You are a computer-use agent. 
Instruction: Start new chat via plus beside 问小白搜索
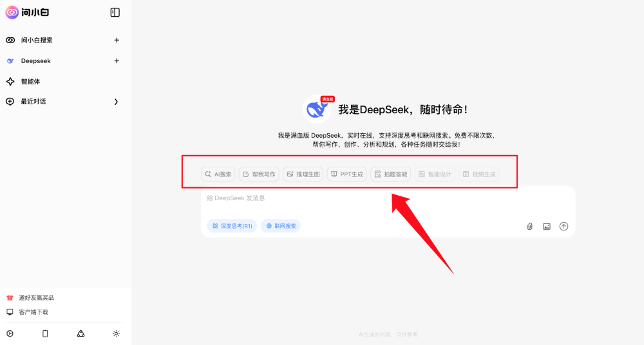(x=117, y=41)
